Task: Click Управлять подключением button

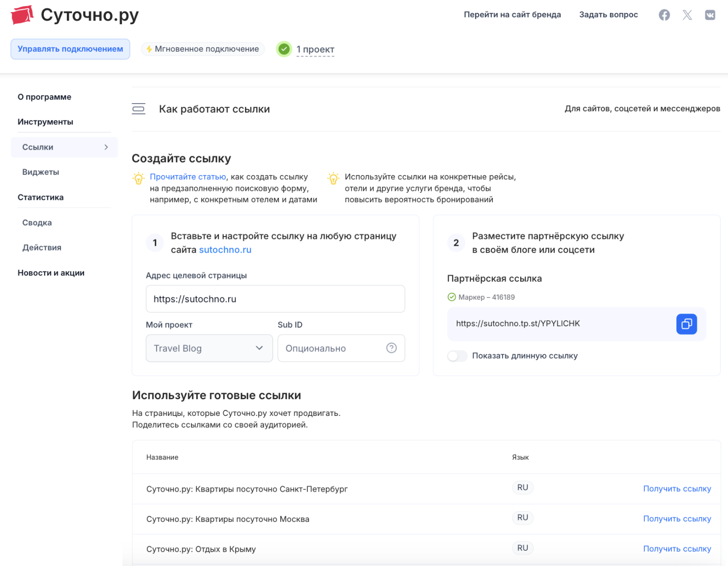Action: coord(70,49)
